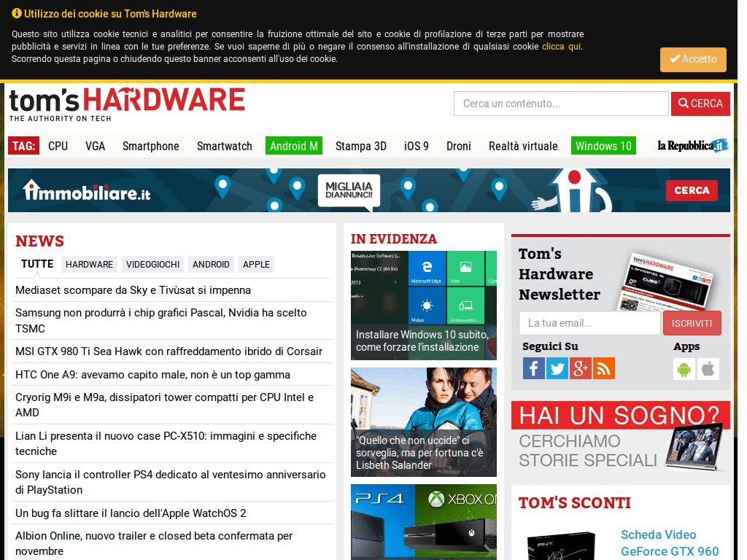Image resolution: width=747 pixels, height=560 pixels.
Task: Click the TOM'S SCONTI heading
Action: [x=575, y=503]
